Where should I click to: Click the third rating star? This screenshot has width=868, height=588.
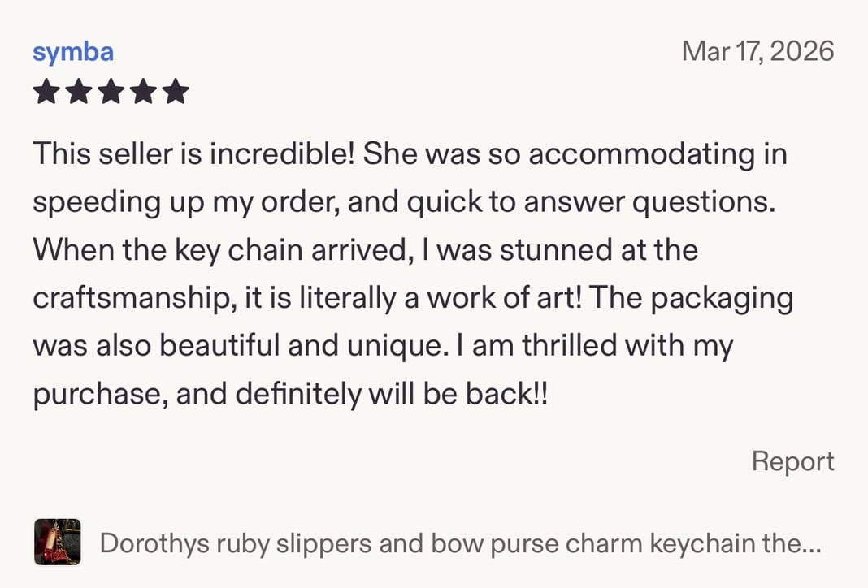111,92
